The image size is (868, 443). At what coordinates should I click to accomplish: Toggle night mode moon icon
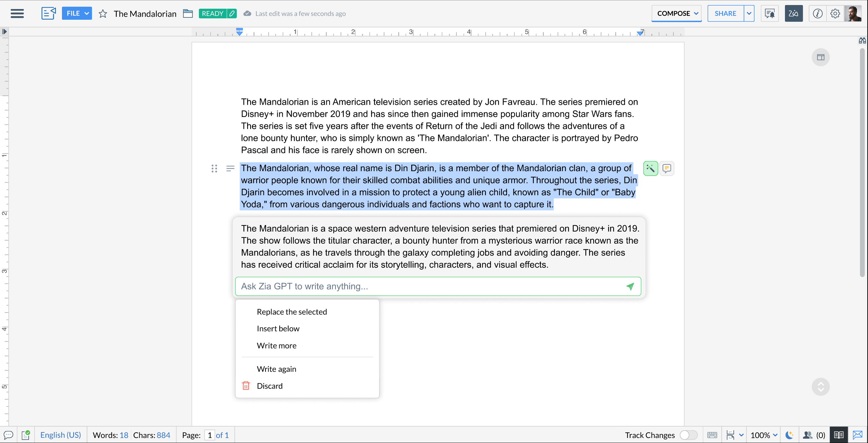[789, 435]
